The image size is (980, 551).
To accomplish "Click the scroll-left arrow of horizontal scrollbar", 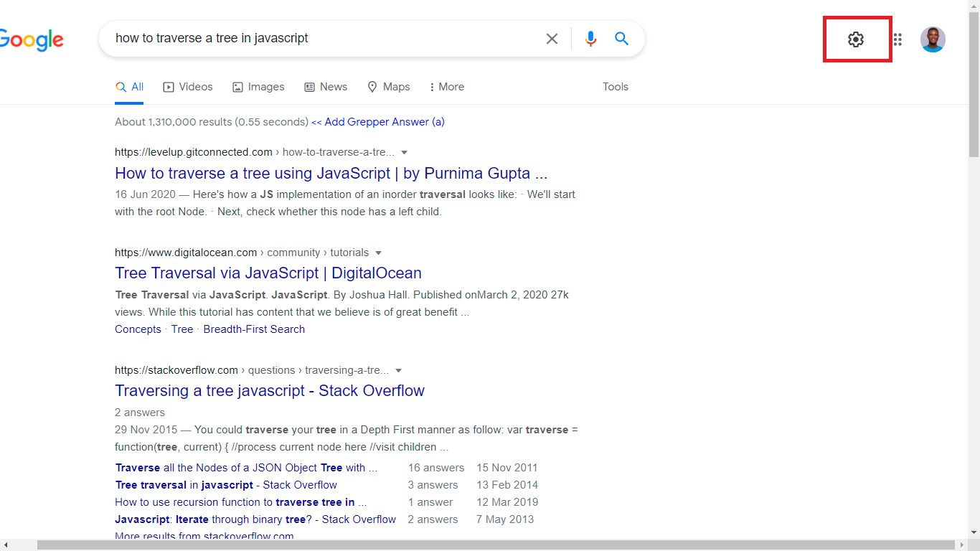I will [x=6, y=545].
